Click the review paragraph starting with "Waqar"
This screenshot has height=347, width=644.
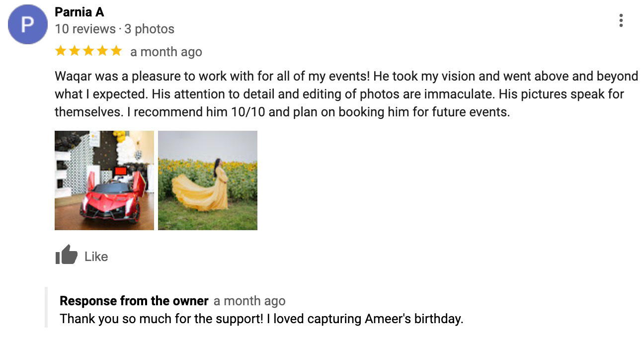(x=346, y=94)
